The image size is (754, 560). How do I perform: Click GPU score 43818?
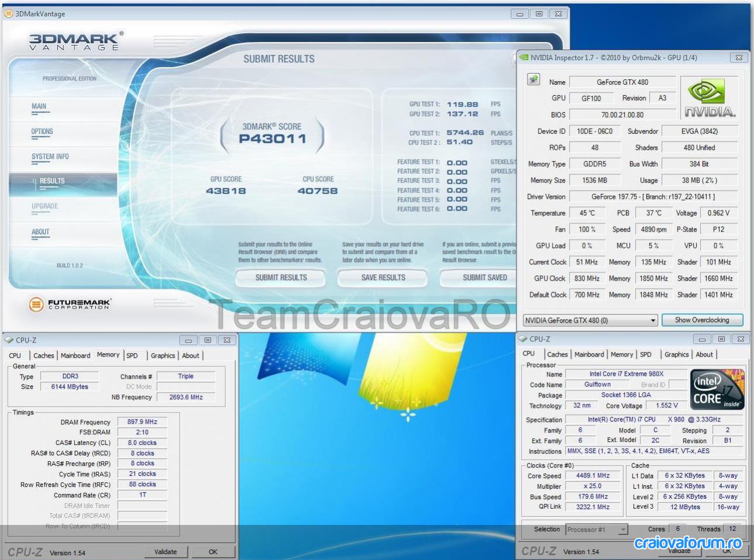click(x=226, y=191)
